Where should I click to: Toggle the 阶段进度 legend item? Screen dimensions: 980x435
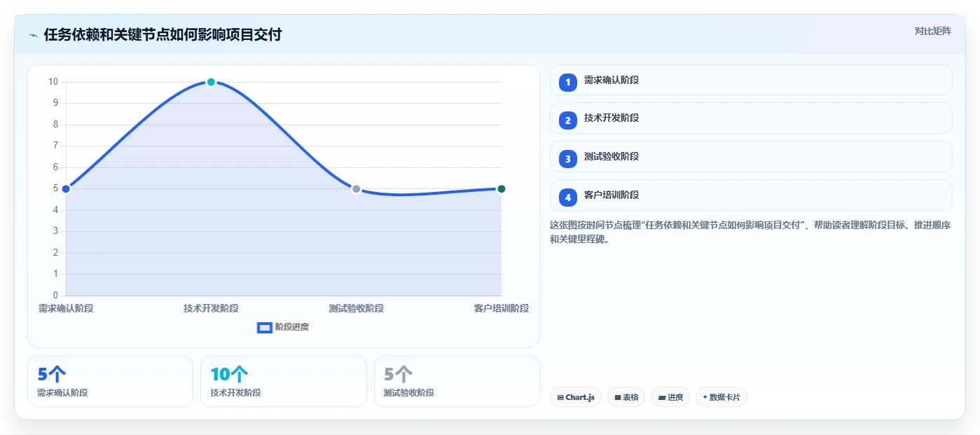tap(283, 327)
